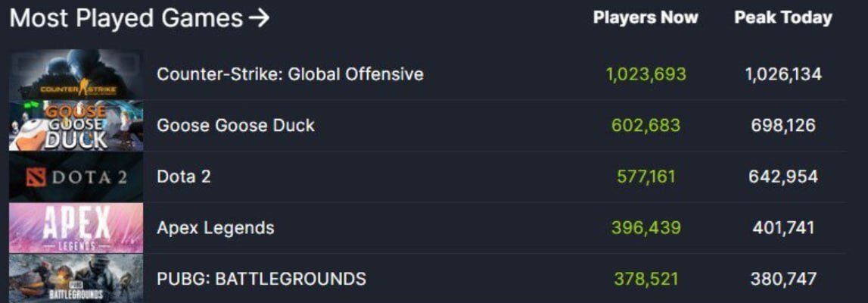Click the Players Now column header
Viewport: 868px width, 303px height.
pyautogui.click(x=646, y=17)
